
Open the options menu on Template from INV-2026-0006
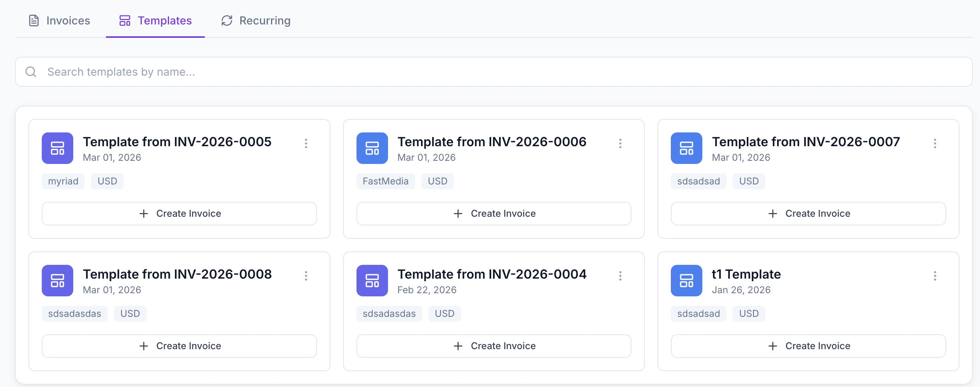coord(620,143)
